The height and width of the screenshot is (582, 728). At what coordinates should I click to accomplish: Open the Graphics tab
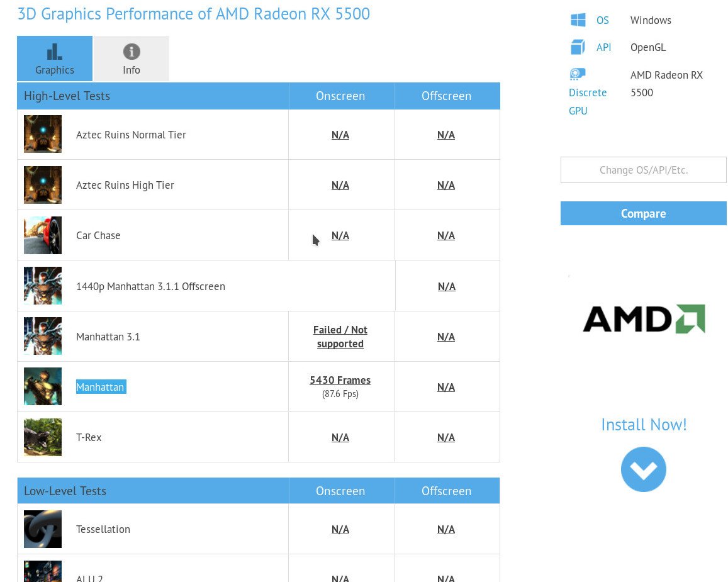(55, 59)
